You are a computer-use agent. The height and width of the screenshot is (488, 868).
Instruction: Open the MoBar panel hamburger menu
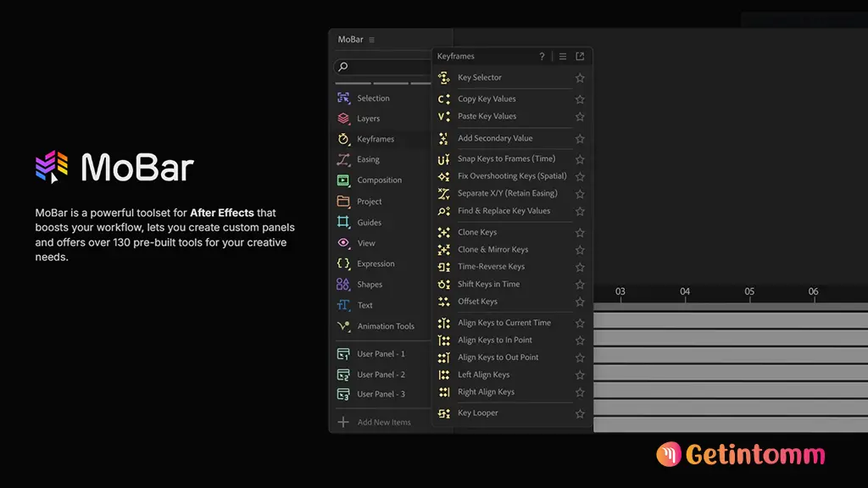point(372,40)
